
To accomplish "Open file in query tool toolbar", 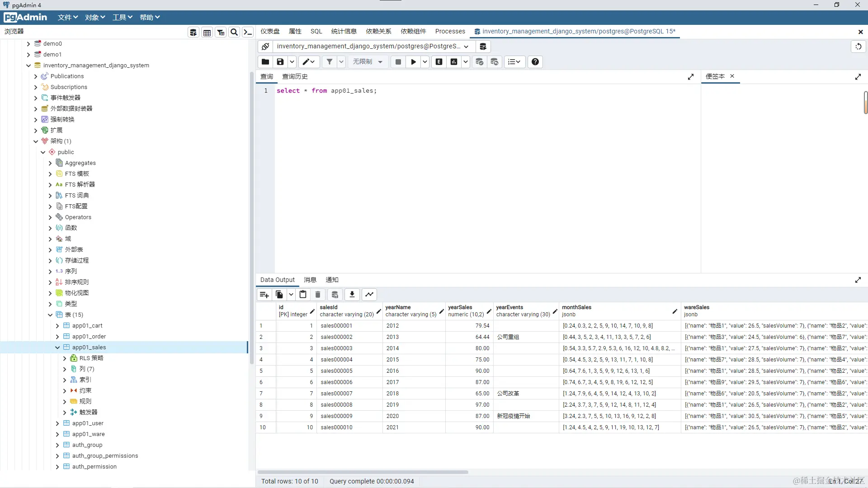I will pos(265,62).
